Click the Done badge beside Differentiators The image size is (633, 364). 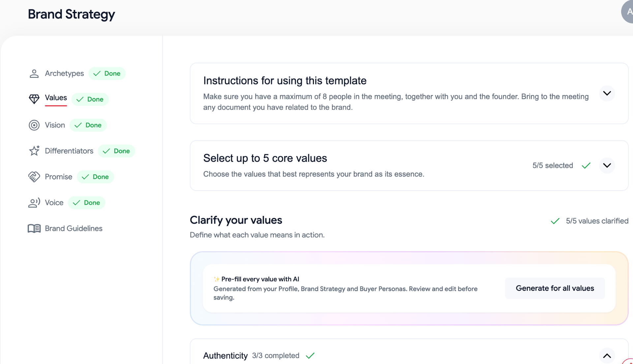coord(116,151)
